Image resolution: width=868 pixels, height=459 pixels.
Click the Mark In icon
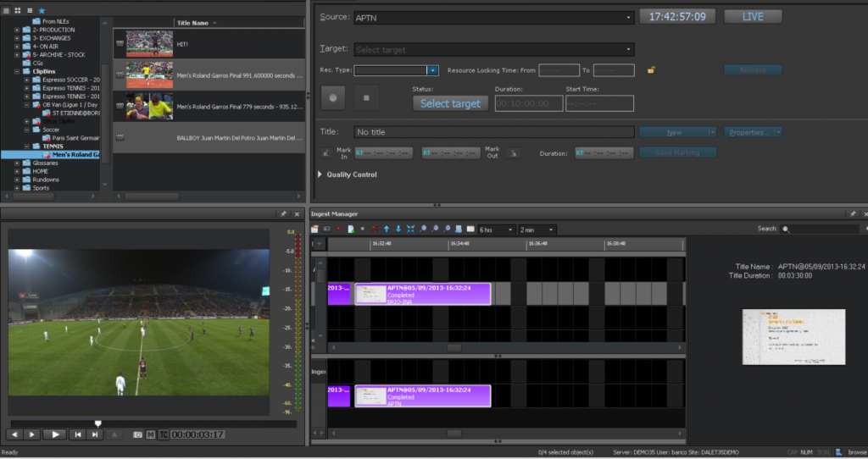coord(326,153)
